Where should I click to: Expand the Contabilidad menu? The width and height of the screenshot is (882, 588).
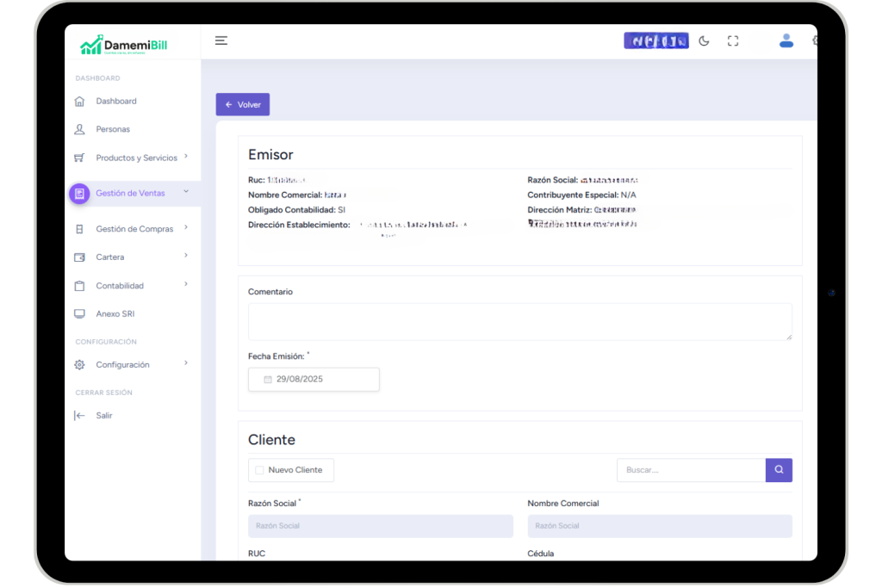[186, 285]
